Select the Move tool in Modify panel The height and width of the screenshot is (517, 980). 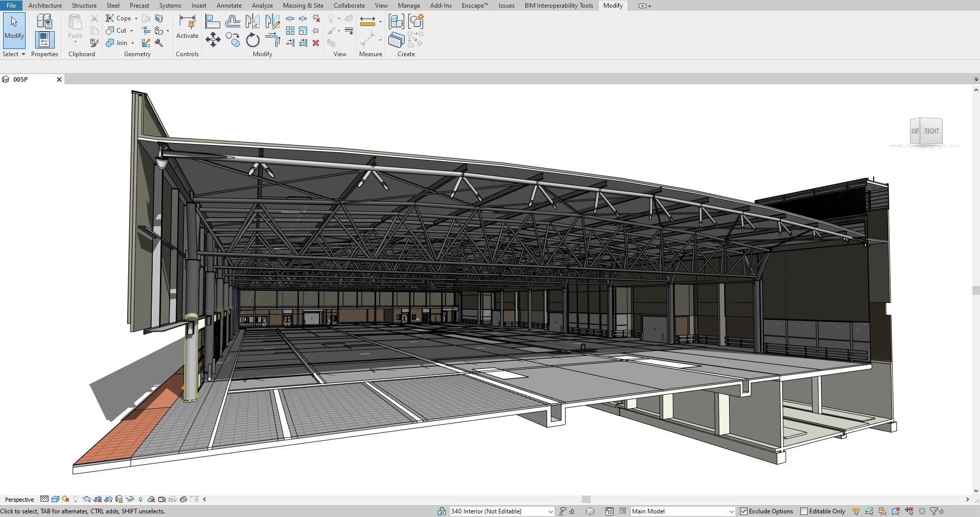pos(213,40)
